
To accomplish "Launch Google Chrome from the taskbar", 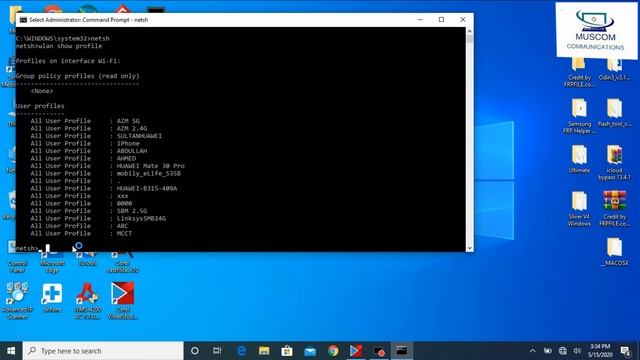I will [x=333, y=351].
